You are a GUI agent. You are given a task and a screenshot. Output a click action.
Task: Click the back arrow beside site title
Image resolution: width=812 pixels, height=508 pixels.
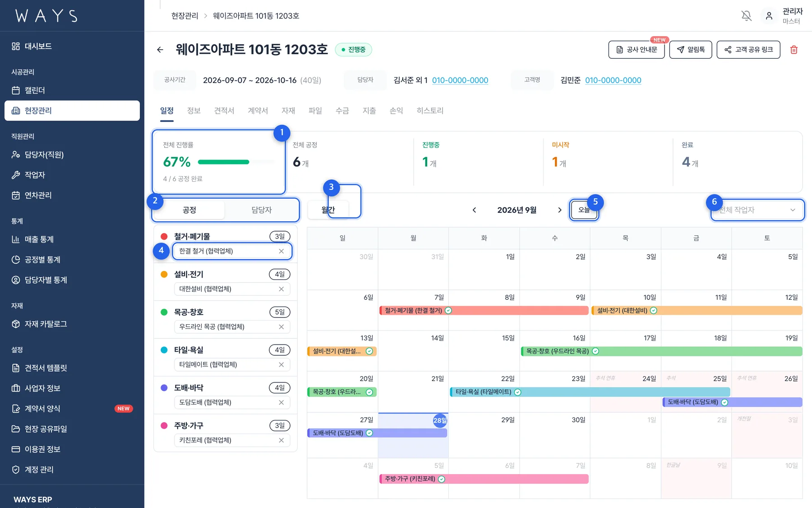point(160,50)
